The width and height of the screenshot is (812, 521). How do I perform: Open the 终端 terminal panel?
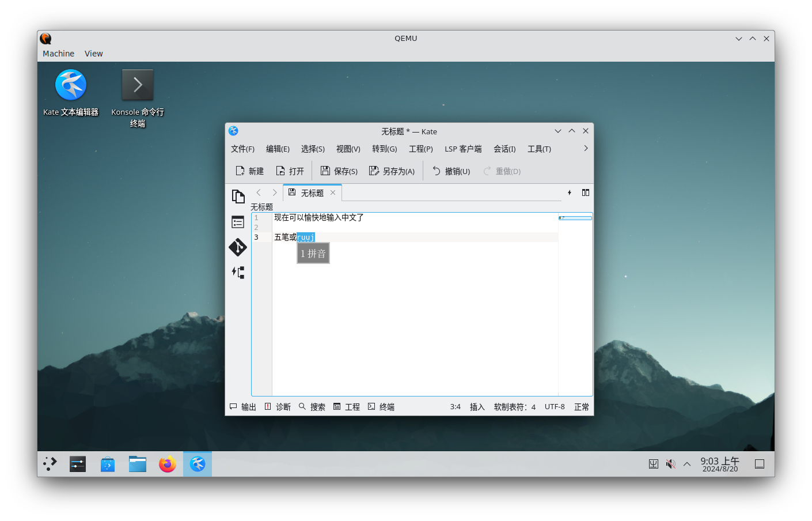click(x=381, y=406)
